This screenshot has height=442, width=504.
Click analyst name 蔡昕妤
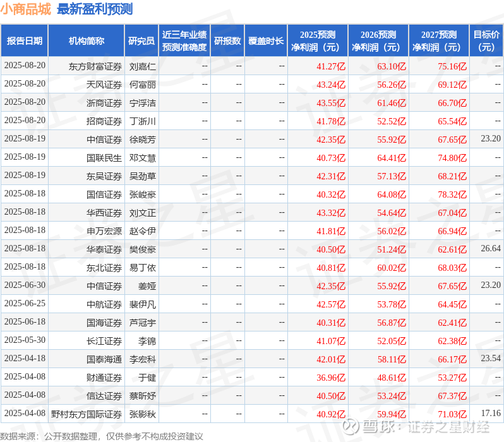pyautogui.click(x=142, y=397)
